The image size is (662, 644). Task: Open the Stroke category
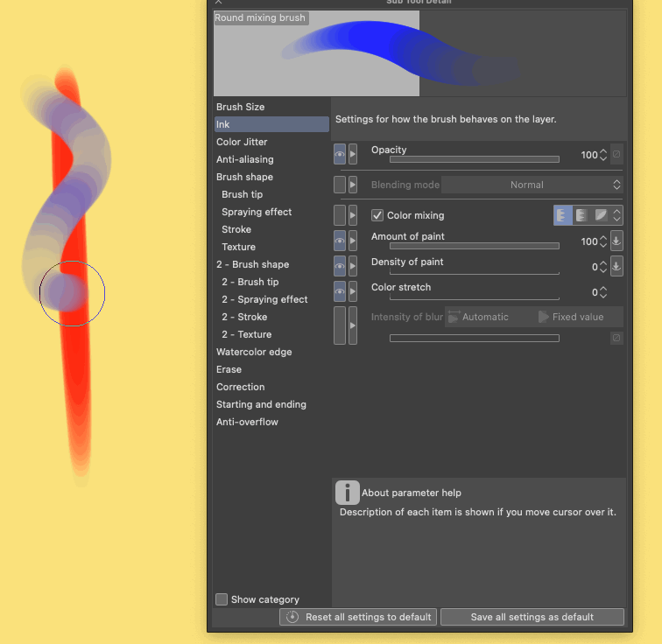coord(271,229)
